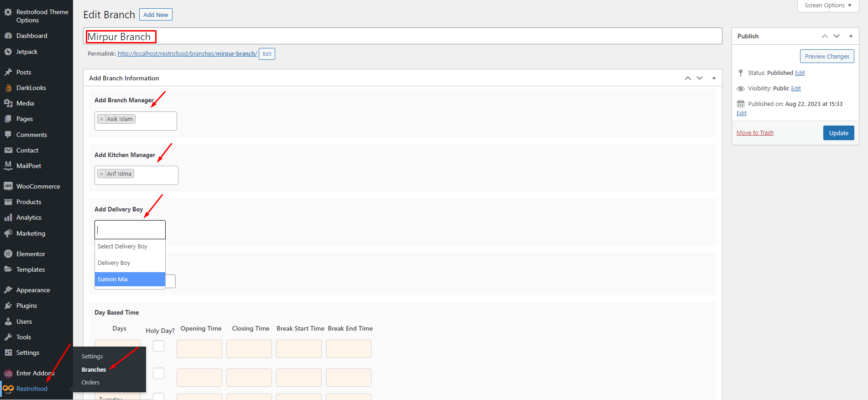Move Add Branch Information panel down
The image size is (868, 400).
[x=700, y=78]
